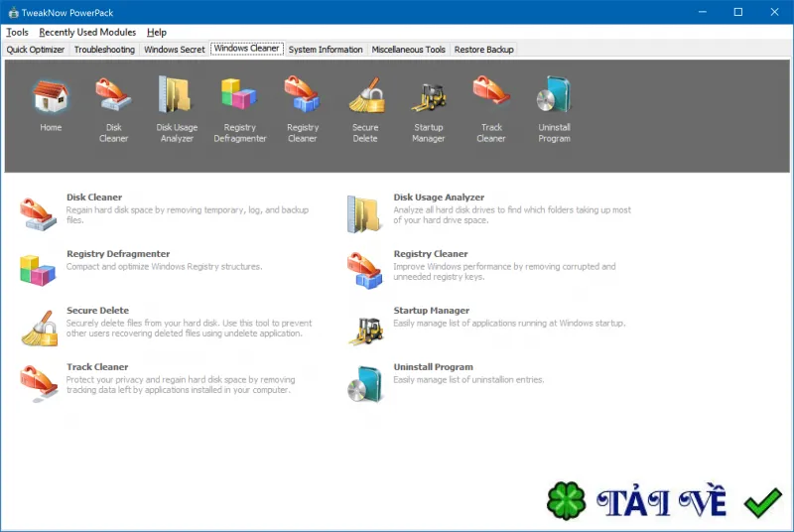Click the TweakNow PowerPack title bar app icon
Screen dimensions: 794x532
[x=14, y=13]
